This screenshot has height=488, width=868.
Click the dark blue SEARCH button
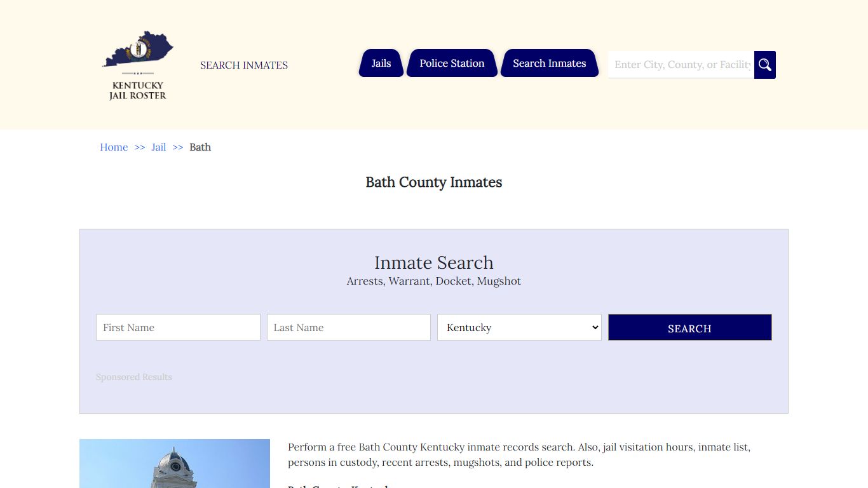pos(690,327)
